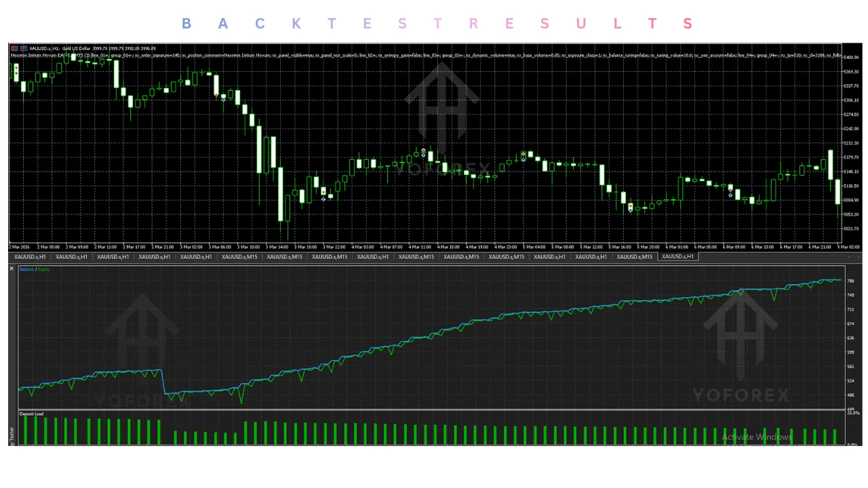Click the Deposit Load chart label

click(31, 413)
